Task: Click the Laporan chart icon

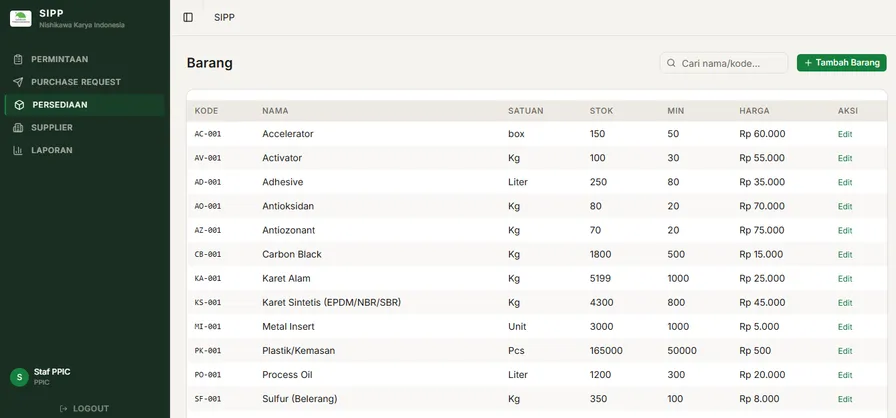Action: 18,150
